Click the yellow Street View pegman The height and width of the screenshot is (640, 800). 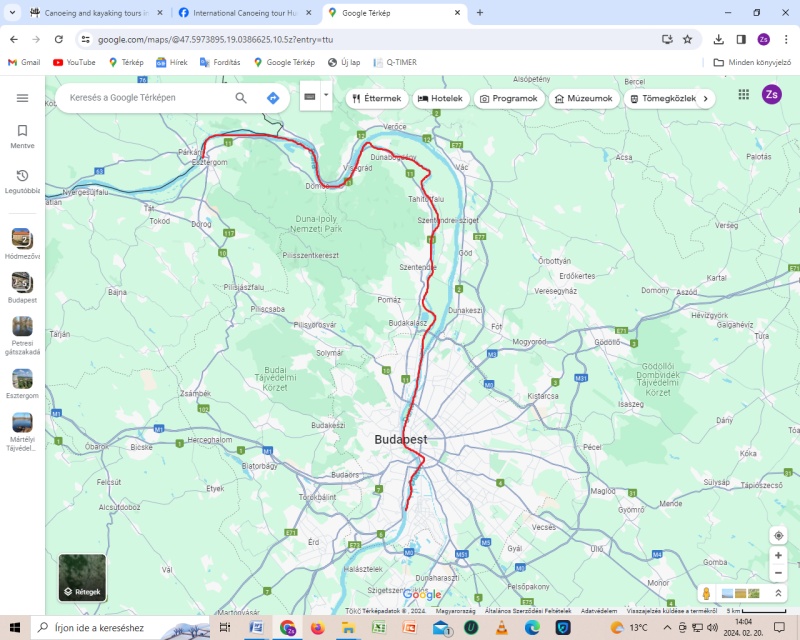tap(707, 593)
